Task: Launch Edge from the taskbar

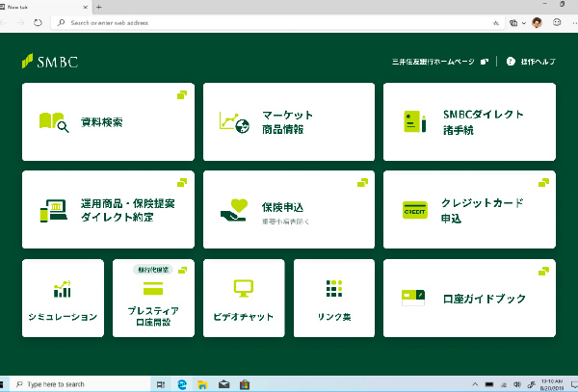Action: click(182, 384)
